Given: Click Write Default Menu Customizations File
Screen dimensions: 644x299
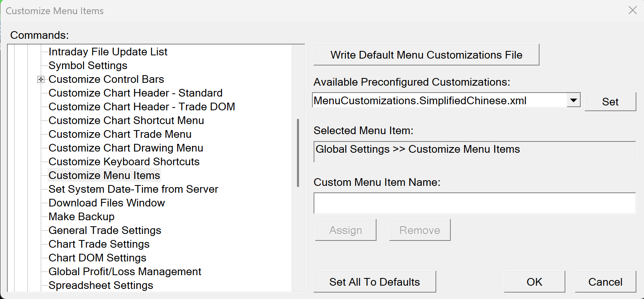Looking at the screenshot, I should click(x=426, y=55).
